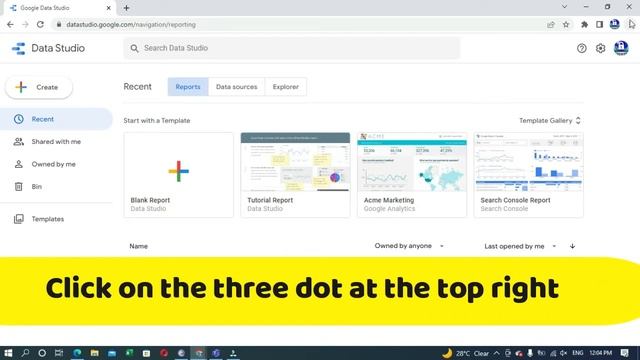Screen dimensions: 640x360
Task: Open the Acme Marketing template
Action: pyautogui.click(x=412, y=175)
